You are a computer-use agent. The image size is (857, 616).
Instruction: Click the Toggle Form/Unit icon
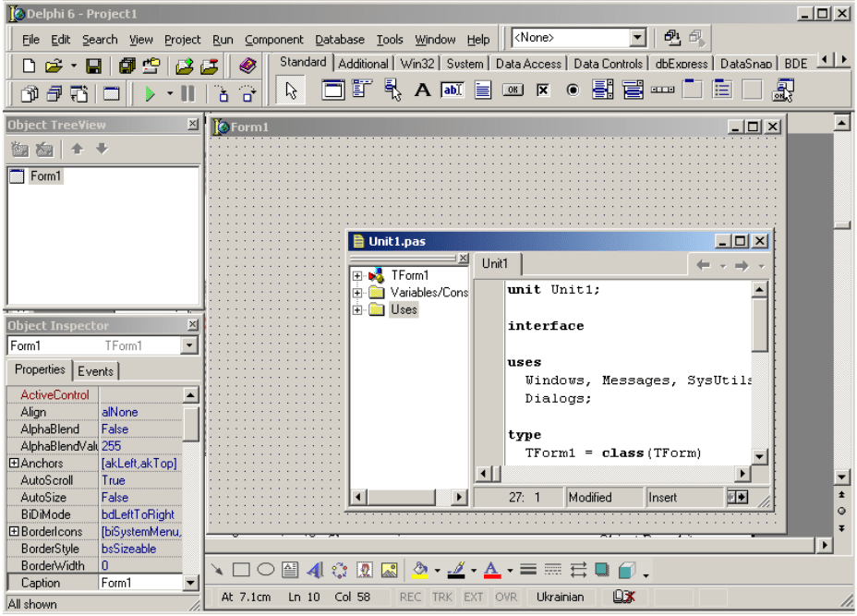coord(78,94)
